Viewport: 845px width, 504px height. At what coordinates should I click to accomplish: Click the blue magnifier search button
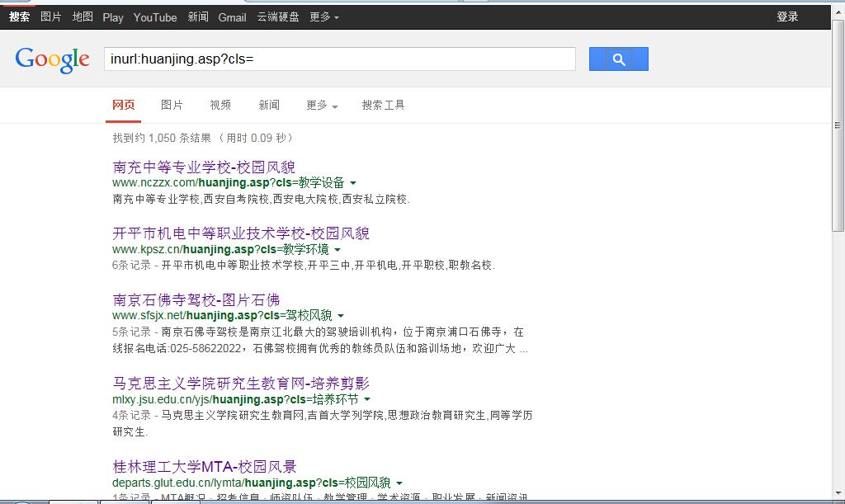[x=619, y=59]
